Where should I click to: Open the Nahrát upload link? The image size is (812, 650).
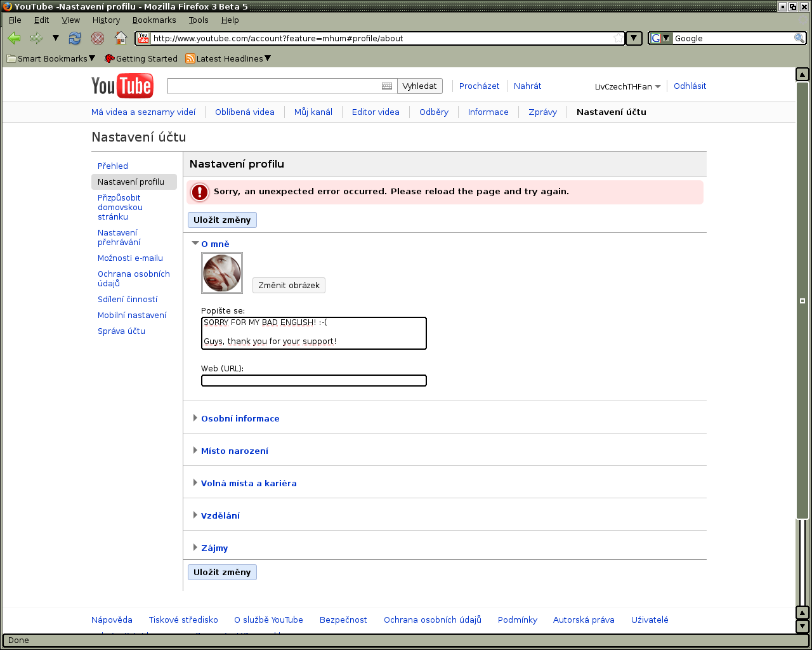tap(527, 86)
